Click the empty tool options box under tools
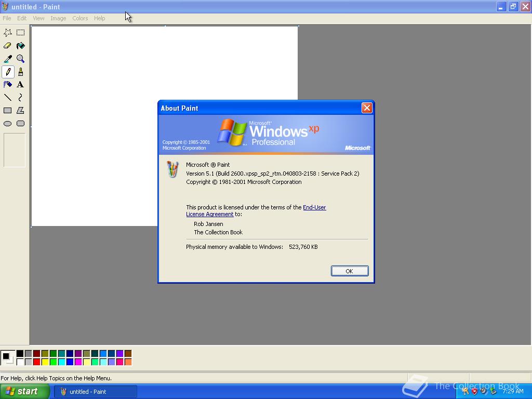Screen dimensions: 532x399 [14, 150]
